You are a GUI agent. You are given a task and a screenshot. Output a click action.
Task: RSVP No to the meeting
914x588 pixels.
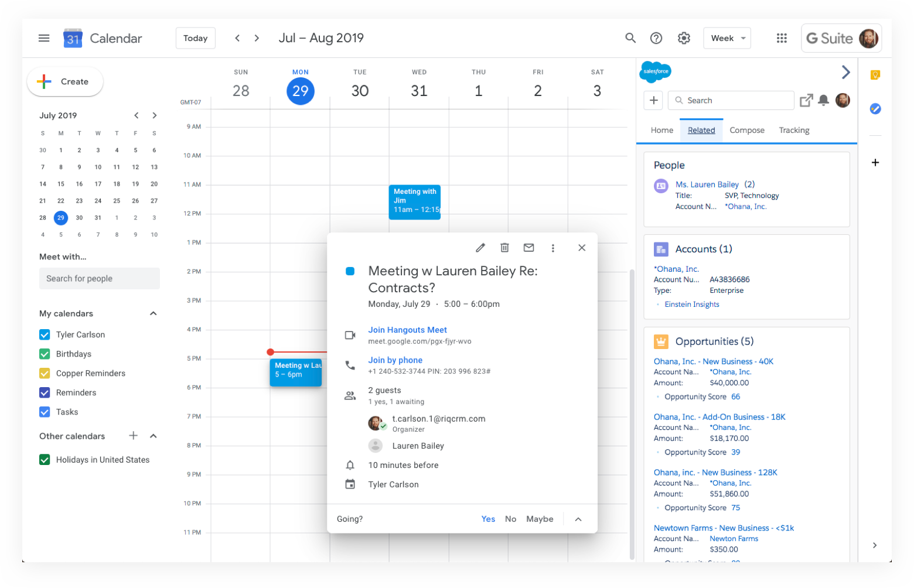(511, 519)
